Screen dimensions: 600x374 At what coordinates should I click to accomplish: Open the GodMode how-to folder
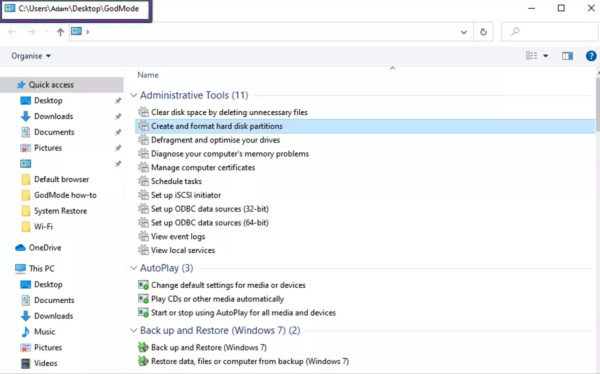65,195
